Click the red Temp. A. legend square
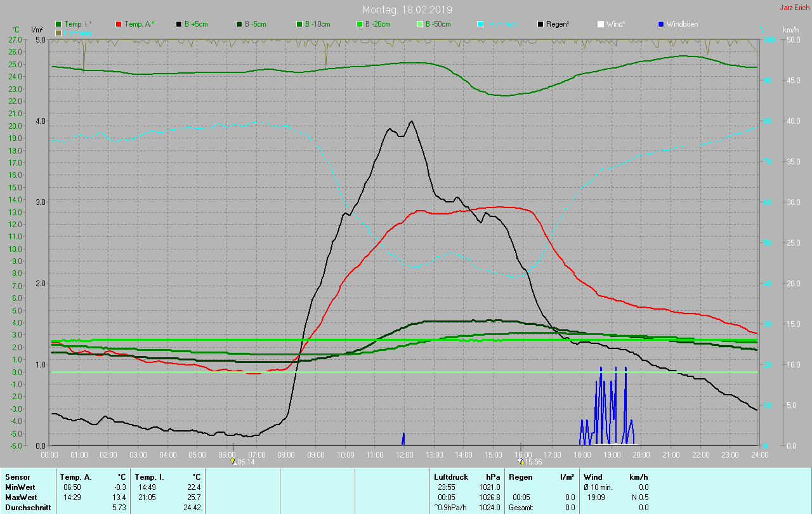Viewport: 812px width, 514px height. click(119, 24)
